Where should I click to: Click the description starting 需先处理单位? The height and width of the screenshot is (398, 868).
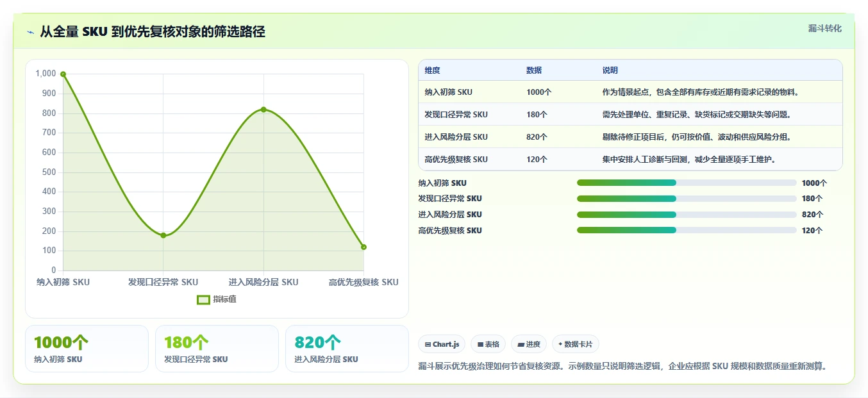pos(699,115)
